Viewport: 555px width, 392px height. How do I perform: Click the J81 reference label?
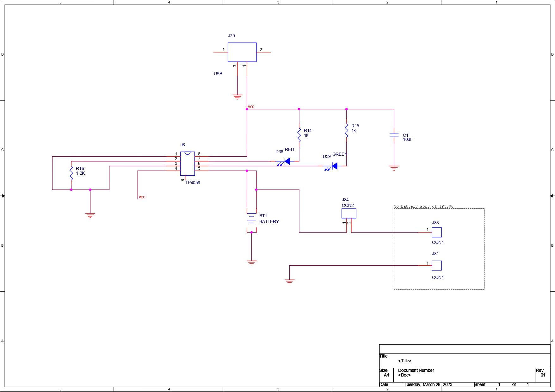click(x=435, y=254)
